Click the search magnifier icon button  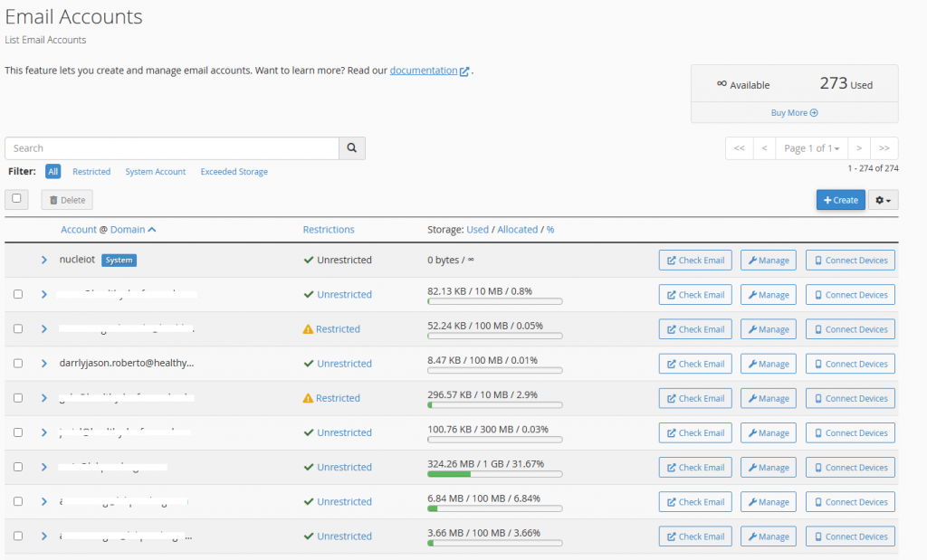(x=352, y=148)
